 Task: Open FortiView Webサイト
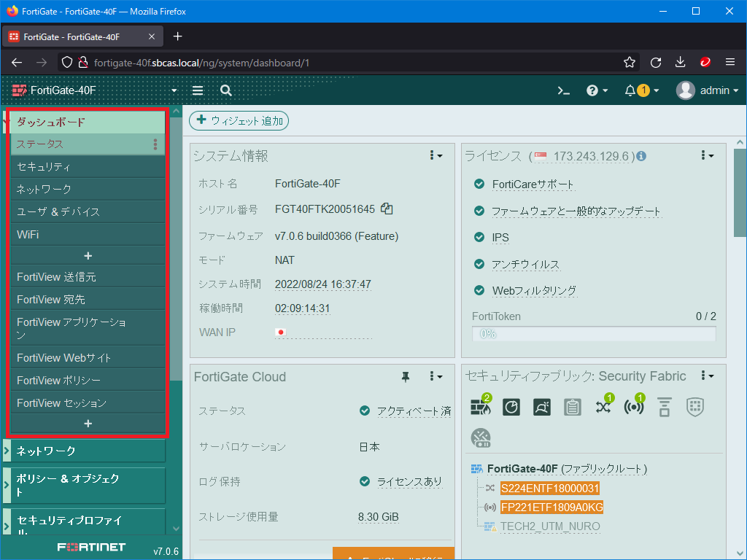point(88,357)
